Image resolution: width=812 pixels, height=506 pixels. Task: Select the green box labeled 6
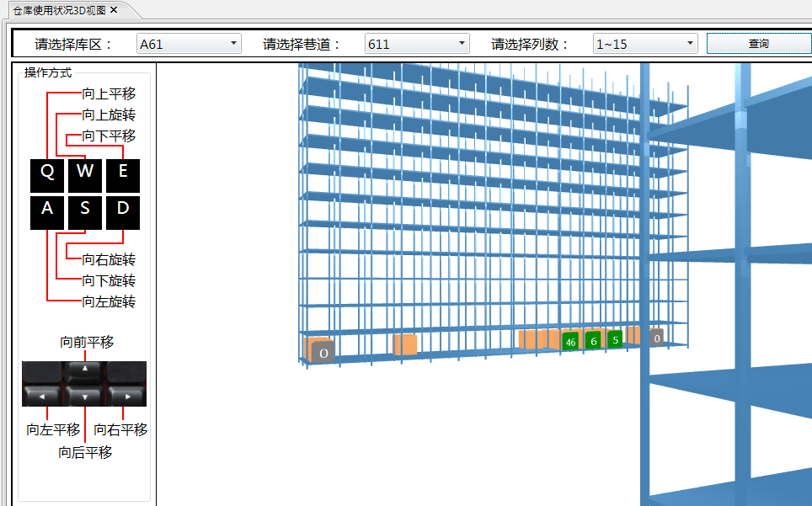[x=594, y=340]
